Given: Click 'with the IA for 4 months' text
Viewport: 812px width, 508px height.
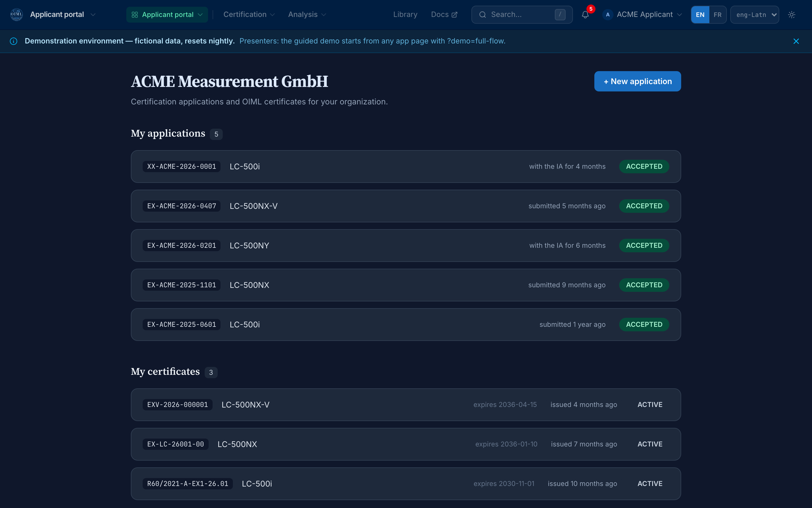Looking at the screenshot, I should 567,167.
